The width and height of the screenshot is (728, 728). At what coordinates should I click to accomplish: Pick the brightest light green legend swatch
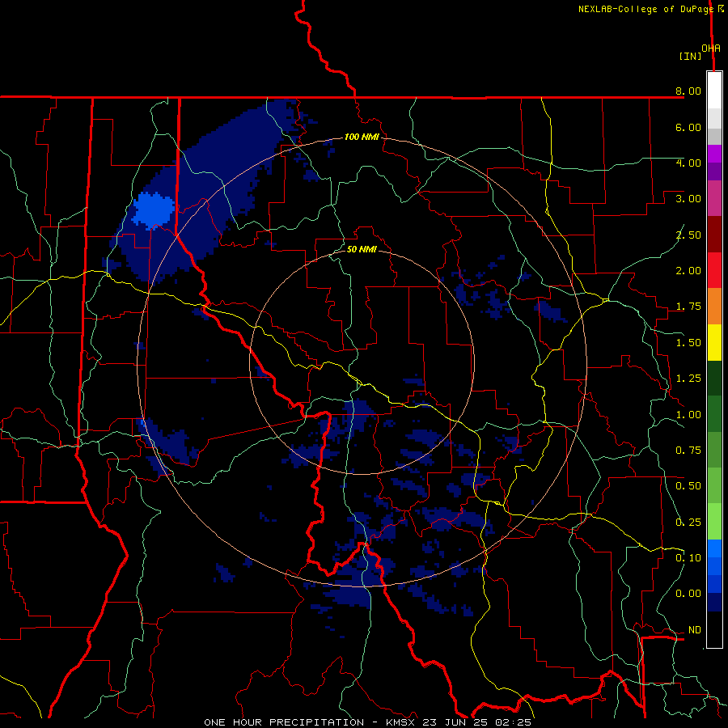pos(714,522)
